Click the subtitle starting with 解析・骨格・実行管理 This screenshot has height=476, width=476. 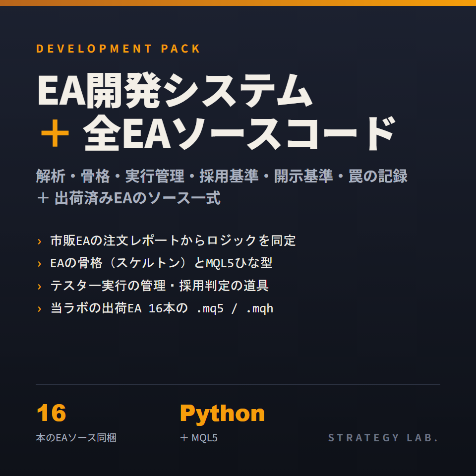pos(222,176)
